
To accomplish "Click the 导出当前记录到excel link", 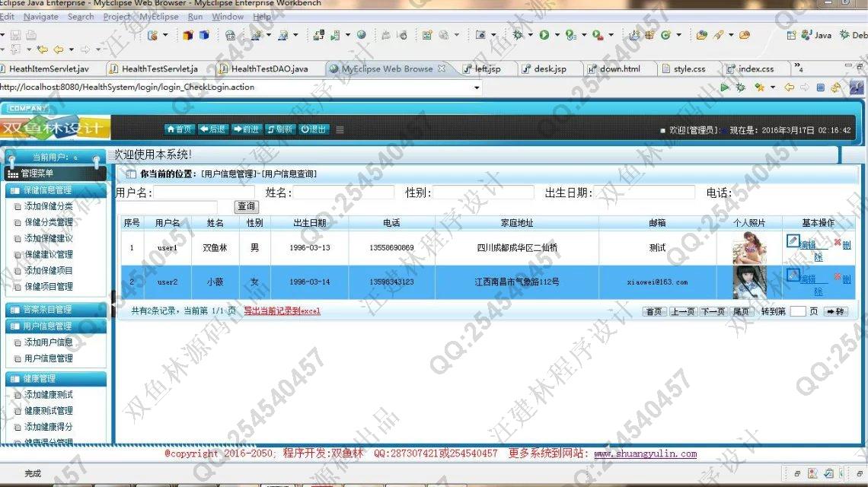I will click(x=282, y=311).
